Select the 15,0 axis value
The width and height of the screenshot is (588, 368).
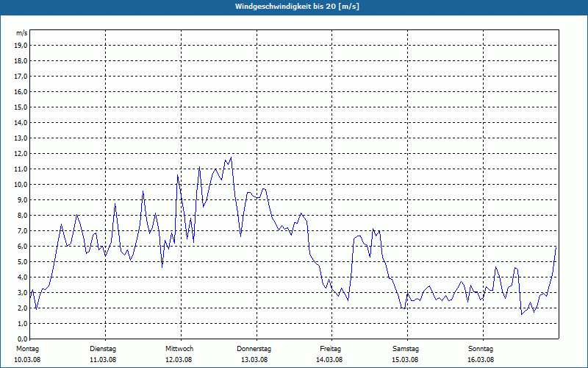[x=21, y=107]
